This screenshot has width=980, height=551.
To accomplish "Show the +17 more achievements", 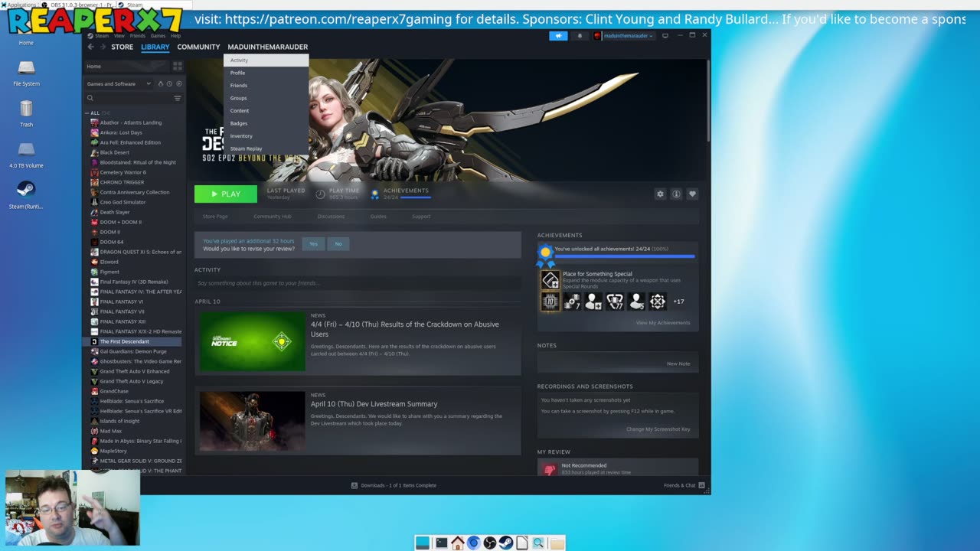I will click(678, 302).
